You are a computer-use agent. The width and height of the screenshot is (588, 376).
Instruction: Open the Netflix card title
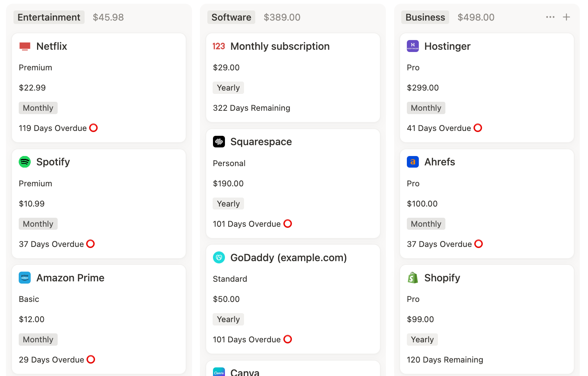(52, 46)
